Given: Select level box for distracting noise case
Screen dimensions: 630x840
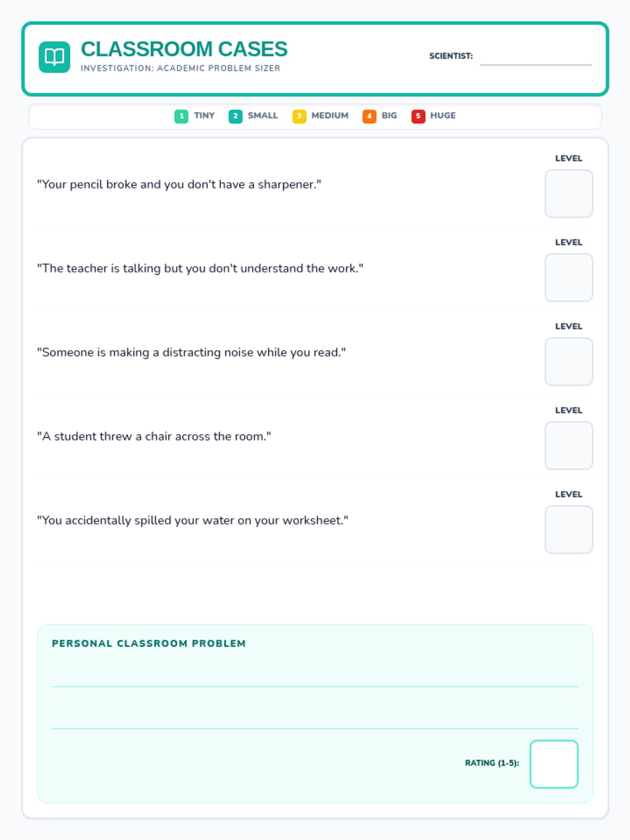Looking at the screenshot, I should point(569,362).
